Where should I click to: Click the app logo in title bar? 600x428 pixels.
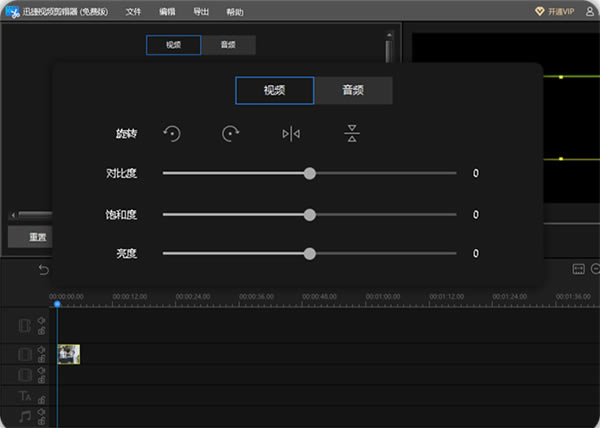click(13, 12)
